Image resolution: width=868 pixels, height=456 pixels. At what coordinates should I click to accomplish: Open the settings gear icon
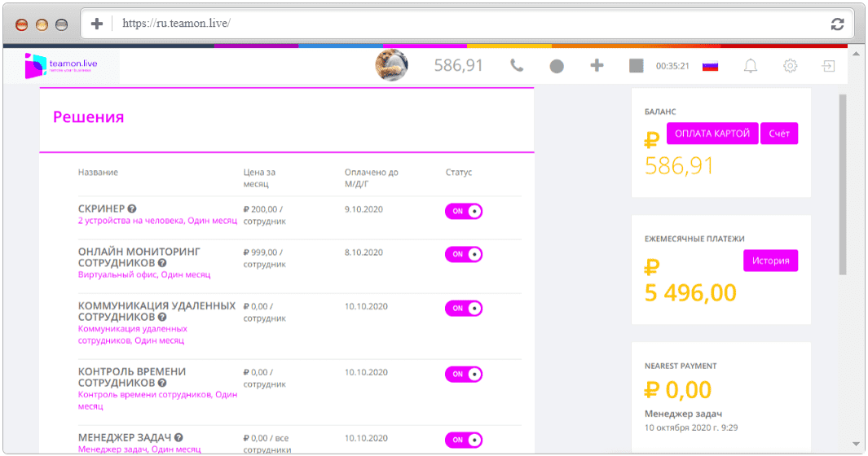[790, 66]
